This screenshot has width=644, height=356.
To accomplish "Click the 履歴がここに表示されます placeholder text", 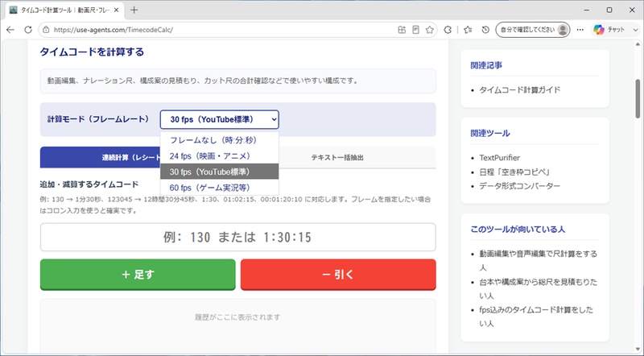I will tap(237, 317).
